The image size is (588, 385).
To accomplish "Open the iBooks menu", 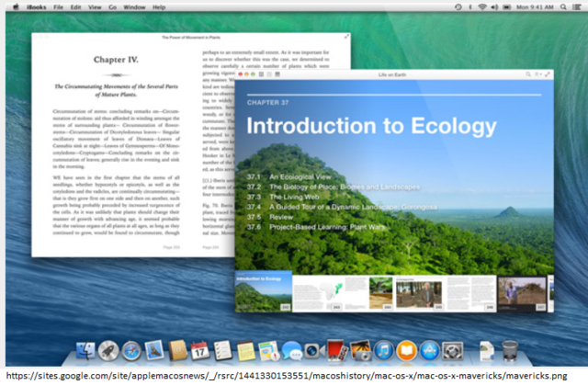I will pos(36,7).
